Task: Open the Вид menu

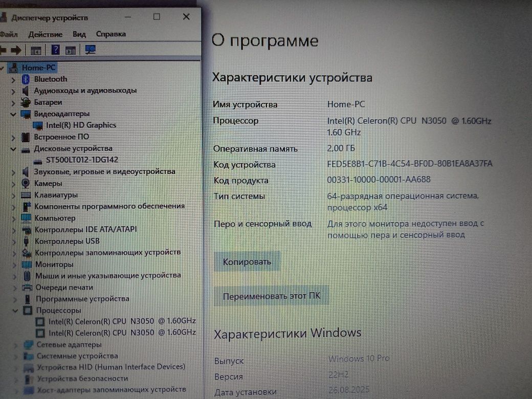Action: point(79,34)
